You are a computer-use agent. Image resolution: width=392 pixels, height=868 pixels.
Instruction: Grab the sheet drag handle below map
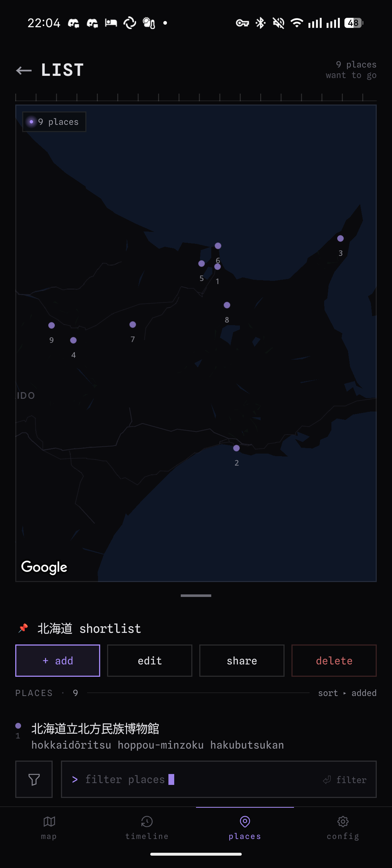[x=196, y=595]
